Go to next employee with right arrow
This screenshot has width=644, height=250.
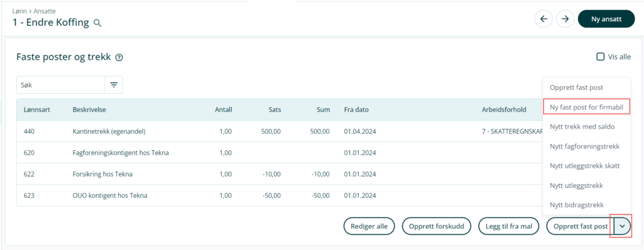(x=565, y=19)
